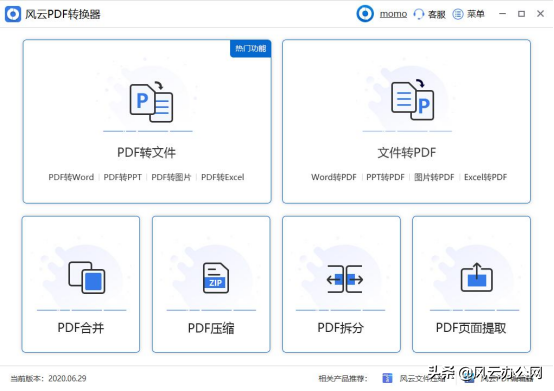This screenshot has height=391, width=554.
Task: Maximize the 风云PDF转换器 window
Action: (521, 14)
